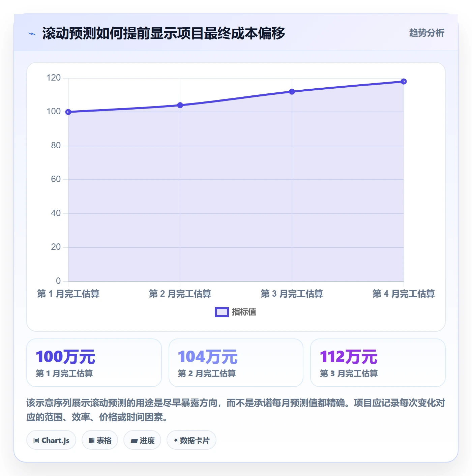Click the paragraph starting 该示意序列展示滚动预测
The image size is (472, 476).
(x=236, y=410)
